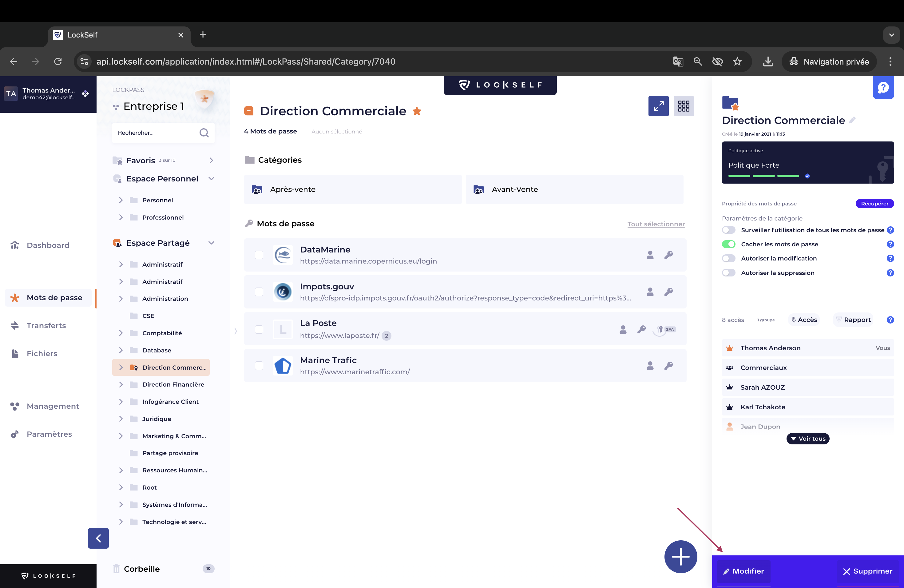Screen dimensions: 904x588
Task: Open Transferts in left navigation
Action: pos(46,326)
